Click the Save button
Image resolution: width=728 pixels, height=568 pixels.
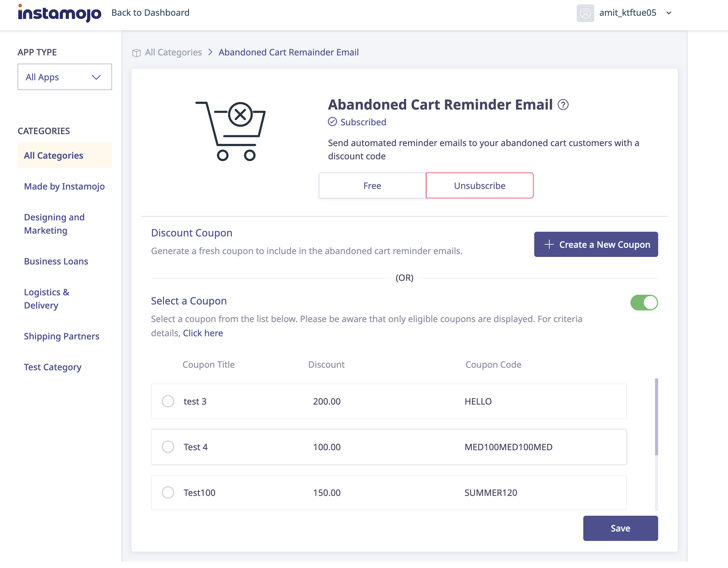620,528
